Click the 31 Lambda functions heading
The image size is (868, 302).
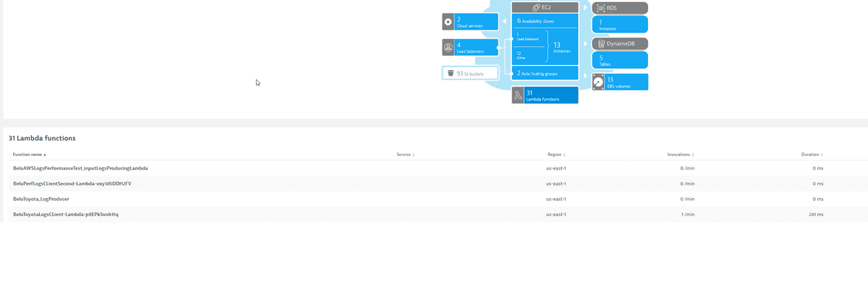tap(42, 138)
